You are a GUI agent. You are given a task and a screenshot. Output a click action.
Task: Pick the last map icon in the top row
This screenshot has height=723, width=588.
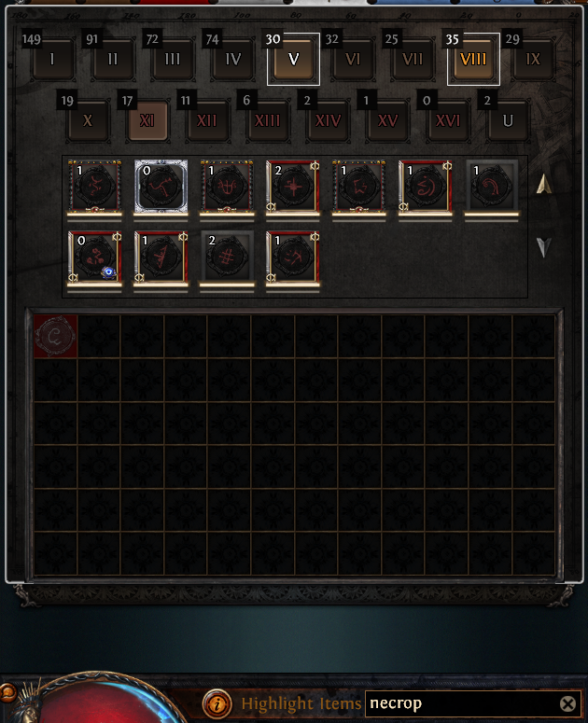coord(492,188)
